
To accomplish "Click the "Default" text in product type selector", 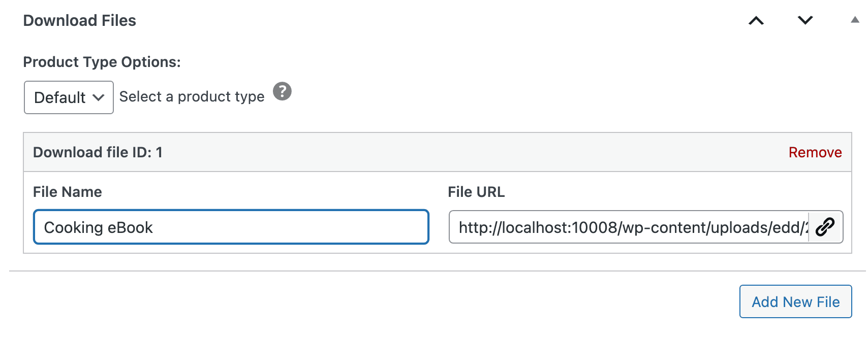I will (x=59, y=97).
